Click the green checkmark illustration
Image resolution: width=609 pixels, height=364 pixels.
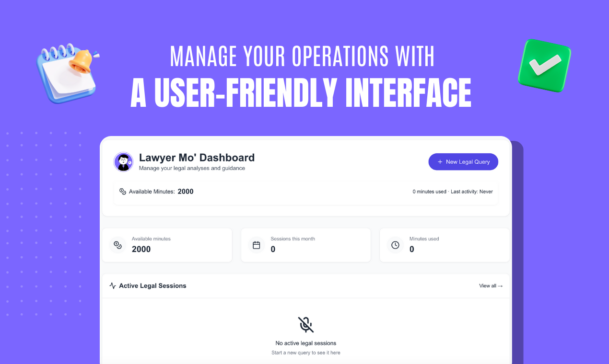pos(545,66)
